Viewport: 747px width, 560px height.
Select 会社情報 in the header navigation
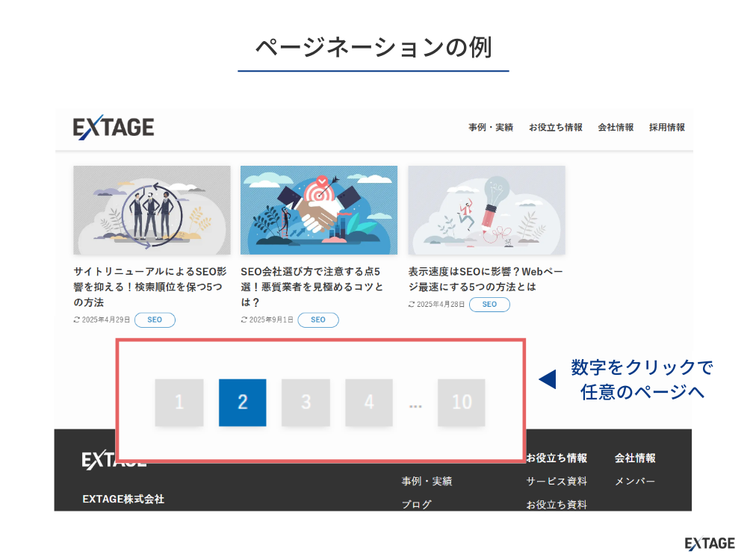[616, 128]
